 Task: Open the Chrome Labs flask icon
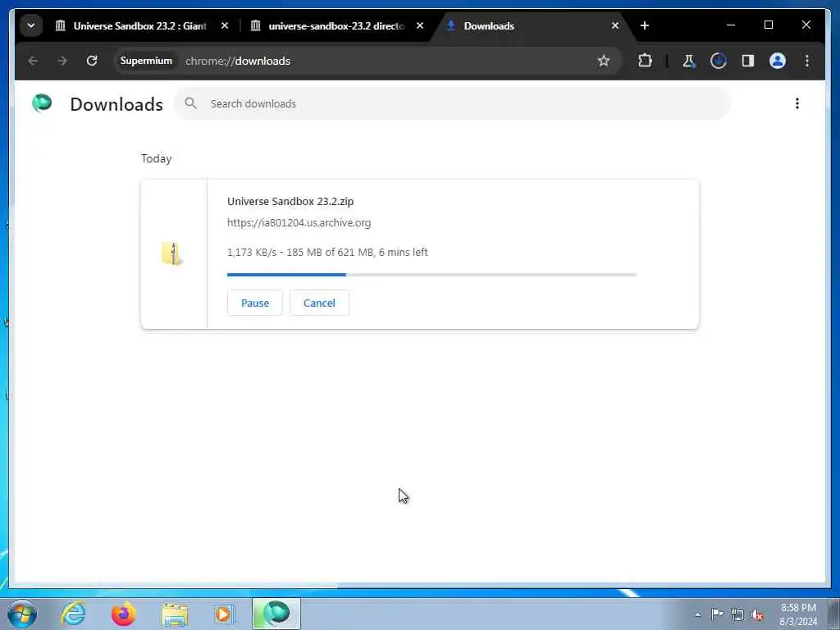point(689,61)
